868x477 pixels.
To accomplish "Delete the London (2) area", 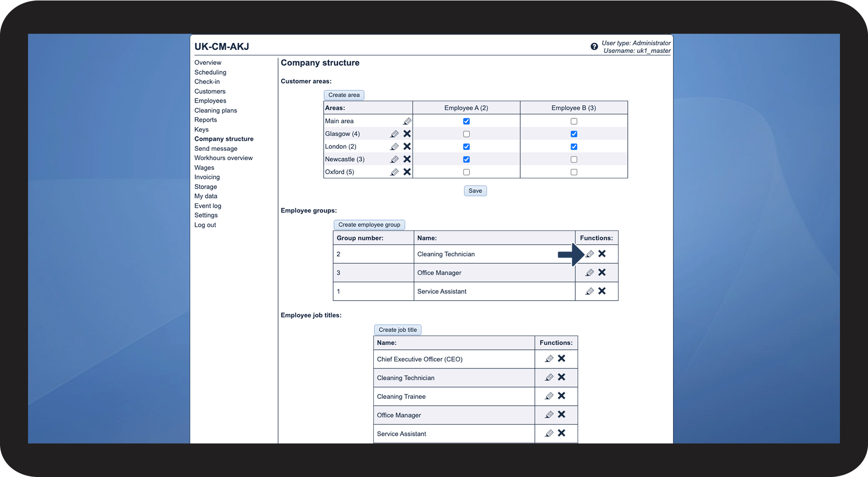I will (407, 146).
